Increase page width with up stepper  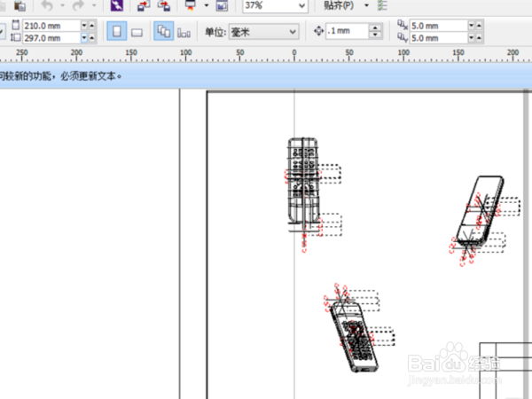[92, 26]
